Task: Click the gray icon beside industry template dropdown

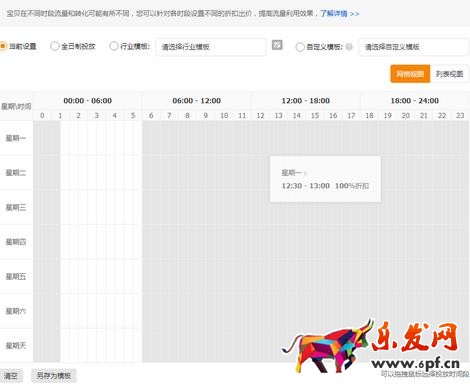Action: (x=277, y=45)
